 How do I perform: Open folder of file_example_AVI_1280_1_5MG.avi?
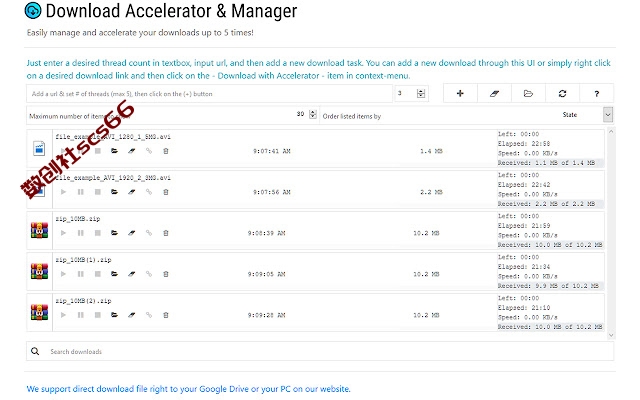click(x=114, y=151)
